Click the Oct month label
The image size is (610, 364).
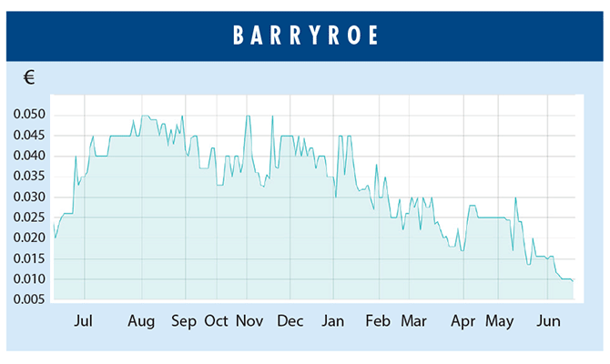[216, 321]
